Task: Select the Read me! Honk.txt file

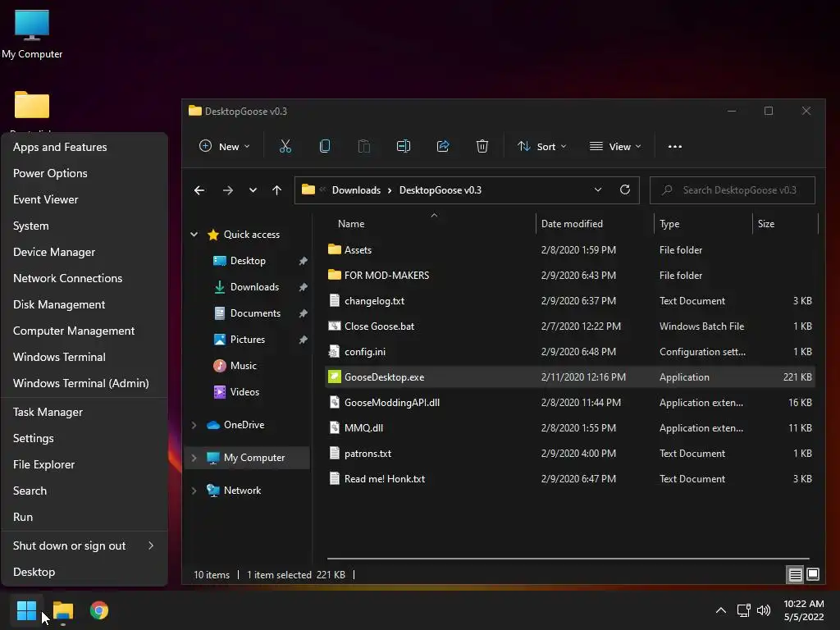Action: [x=571, y=478]
